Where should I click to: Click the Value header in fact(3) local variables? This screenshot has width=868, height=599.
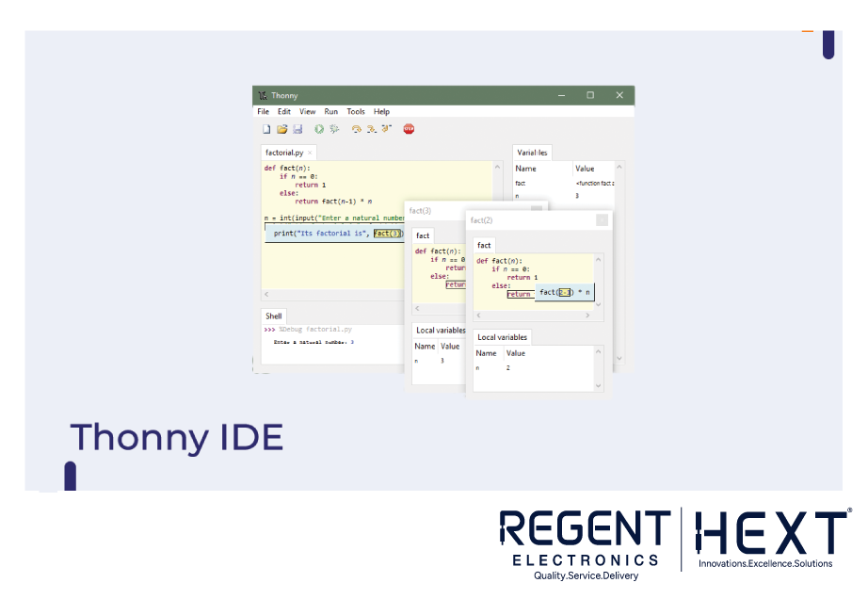tap(451, 347)
